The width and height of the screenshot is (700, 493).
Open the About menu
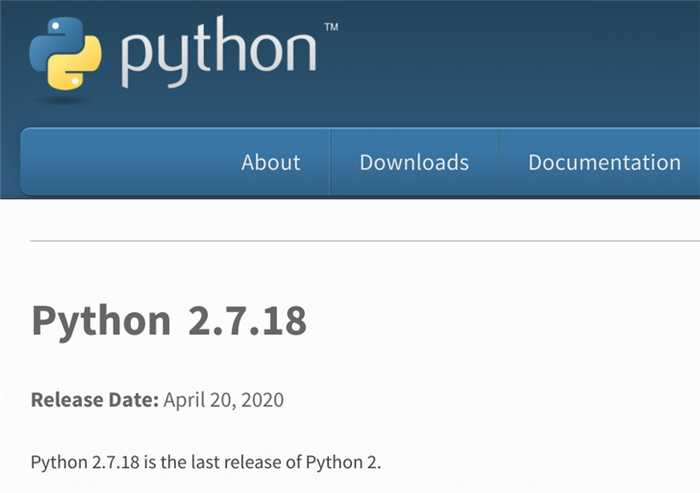[270, 162]
